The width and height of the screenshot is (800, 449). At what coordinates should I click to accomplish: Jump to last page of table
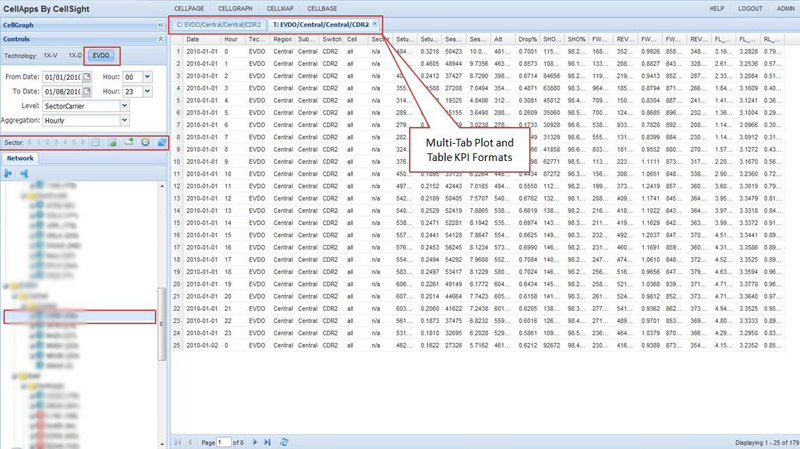coord(267,441)
